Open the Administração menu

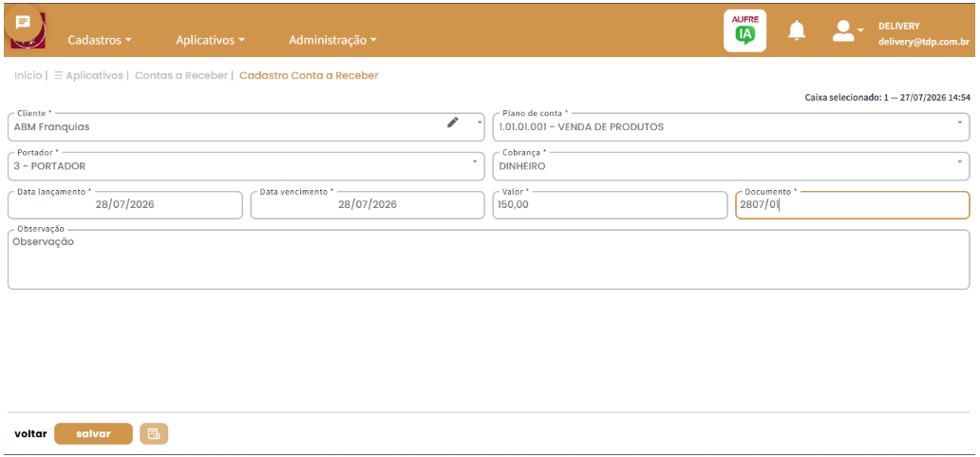tap(332, 40)
